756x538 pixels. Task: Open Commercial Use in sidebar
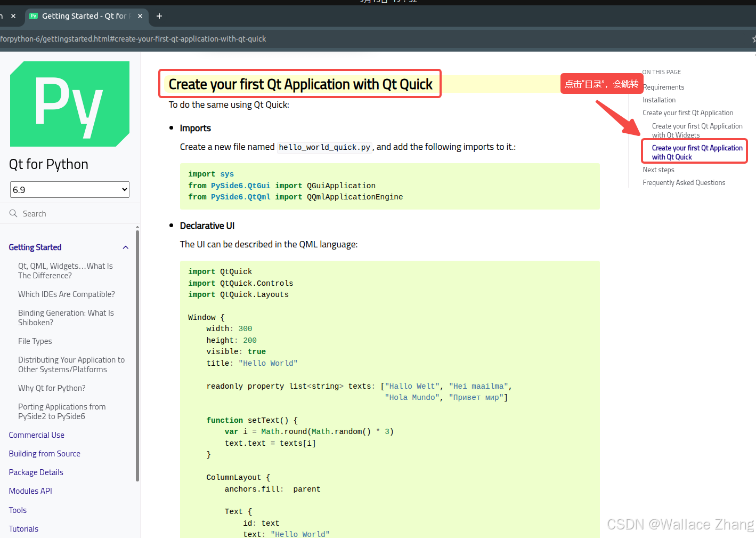(37, 435)
